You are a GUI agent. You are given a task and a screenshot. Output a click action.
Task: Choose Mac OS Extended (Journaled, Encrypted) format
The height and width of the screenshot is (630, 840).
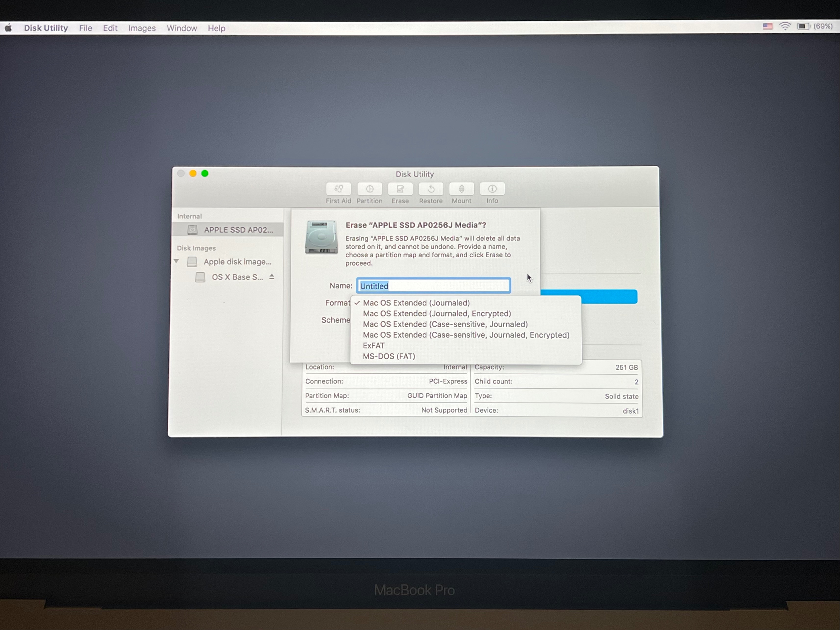pyautogui.click(x=437, y=314)
